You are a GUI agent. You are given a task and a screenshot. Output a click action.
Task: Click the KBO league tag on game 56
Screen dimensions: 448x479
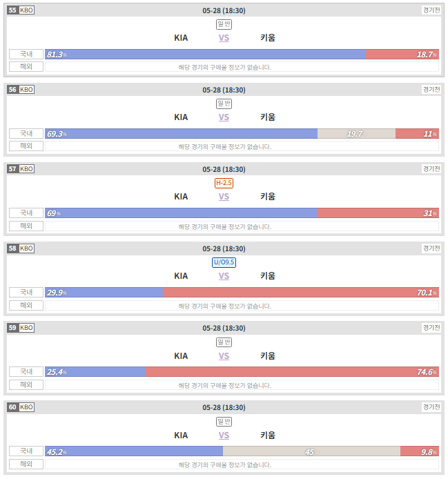point(27,90)
